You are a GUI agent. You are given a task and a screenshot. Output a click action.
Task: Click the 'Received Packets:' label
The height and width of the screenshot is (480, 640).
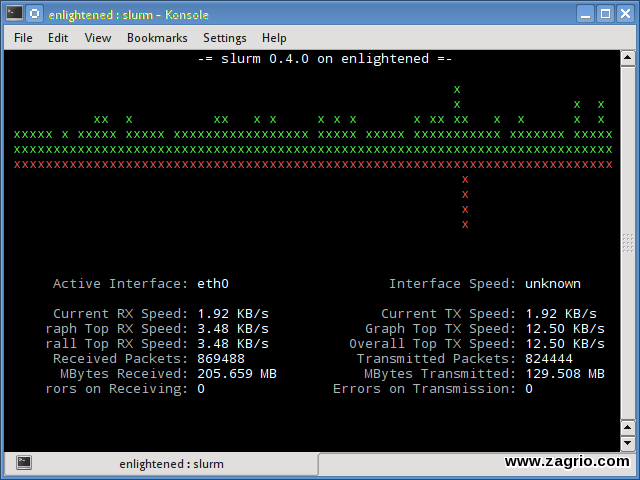(x=120, y=359)
